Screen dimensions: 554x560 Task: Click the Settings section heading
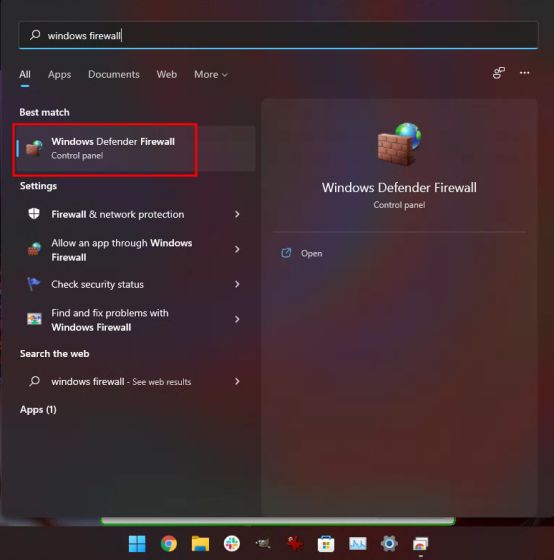(38, 186)
